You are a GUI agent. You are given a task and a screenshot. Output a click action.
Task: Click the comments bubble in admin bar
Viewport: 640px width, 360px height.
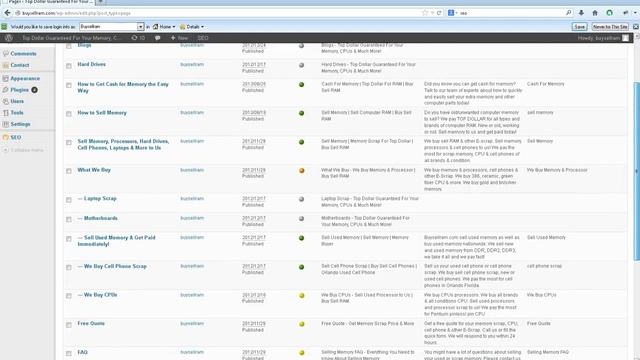coord(158,38)
